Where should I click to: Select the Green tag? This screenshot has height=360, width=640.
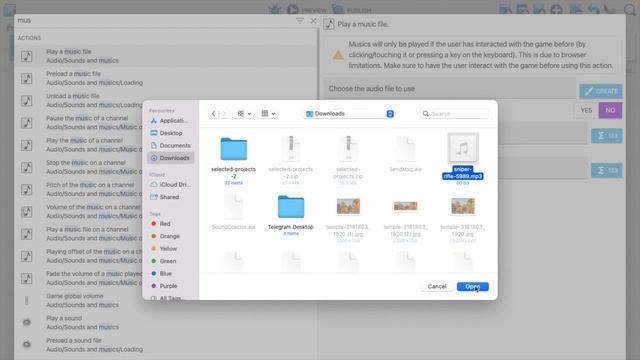point(164,261)
